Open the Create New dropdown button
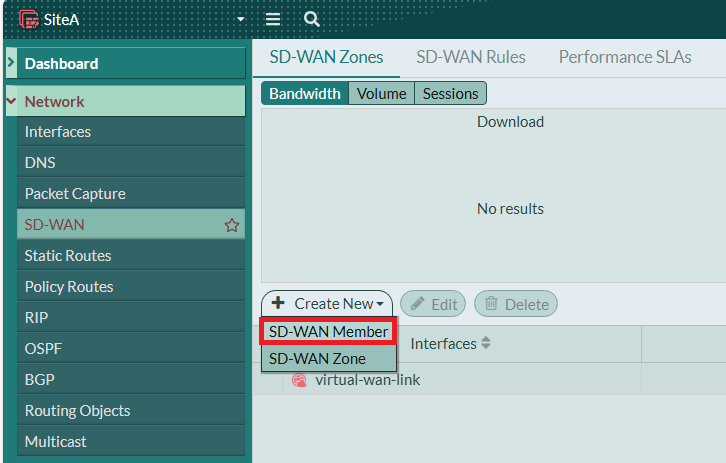The image size is (726, 463). coord(327,304)
